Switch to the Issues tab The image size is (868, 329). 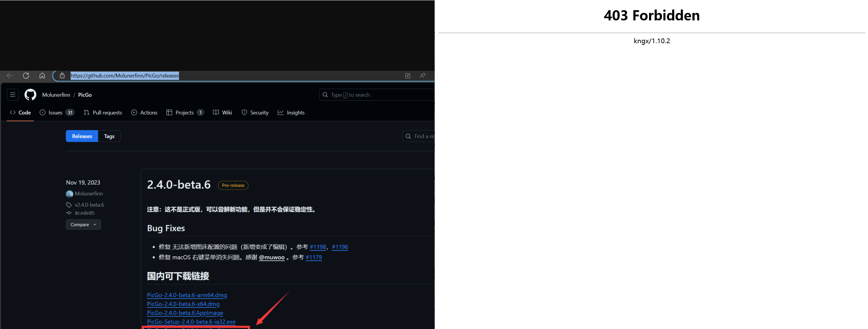click(x=57, y=112)
